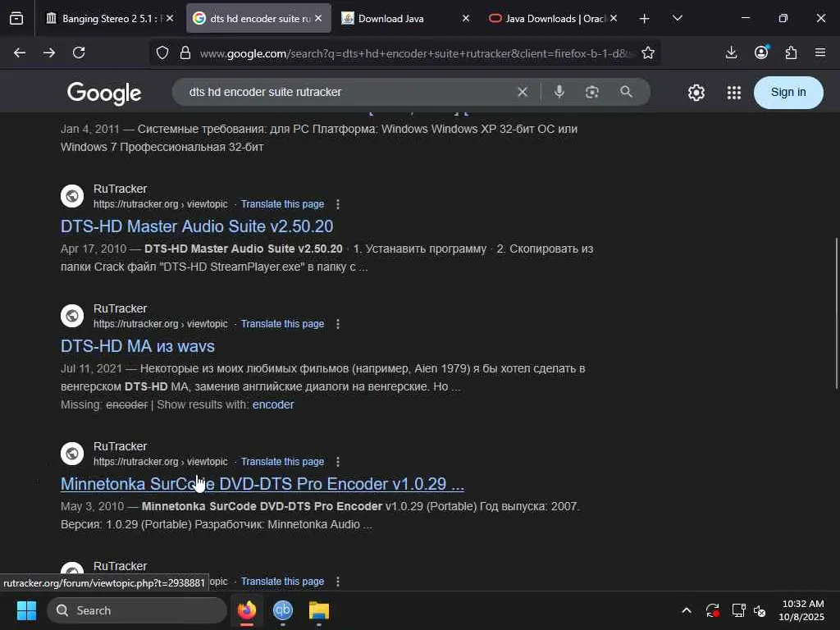Image resolution: width=840 pixels, height=630 pixels.
Task: Submit search with magnifier icon
Action: (x=626, y=92)
